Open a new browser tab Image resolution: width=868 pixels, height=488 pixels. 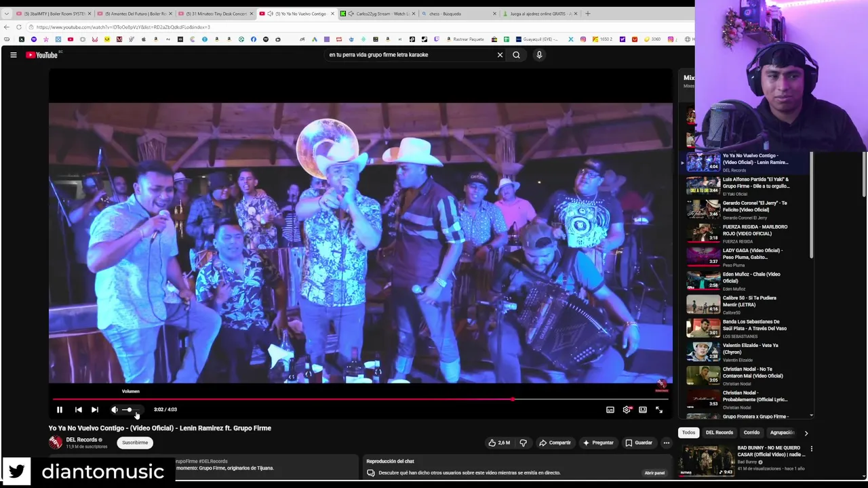pyautogui.click(x=587, y=14)
